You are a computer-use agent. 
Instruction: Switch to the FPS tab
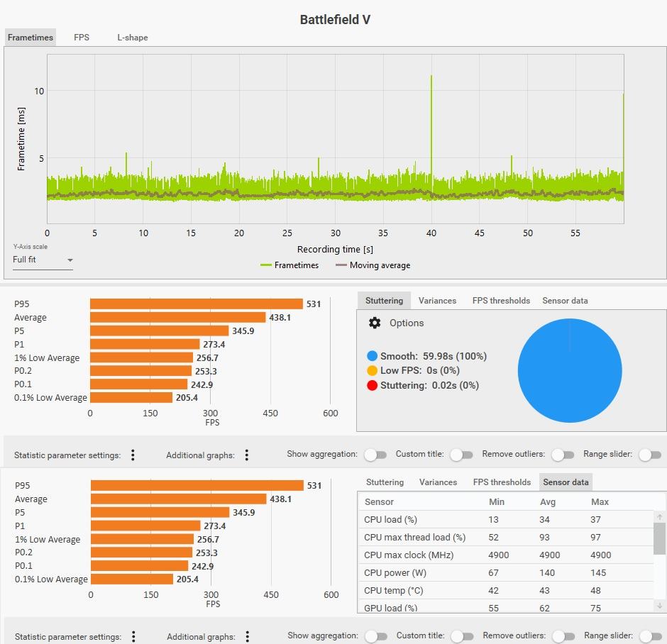pyautogui.click(x=82, y=38)
